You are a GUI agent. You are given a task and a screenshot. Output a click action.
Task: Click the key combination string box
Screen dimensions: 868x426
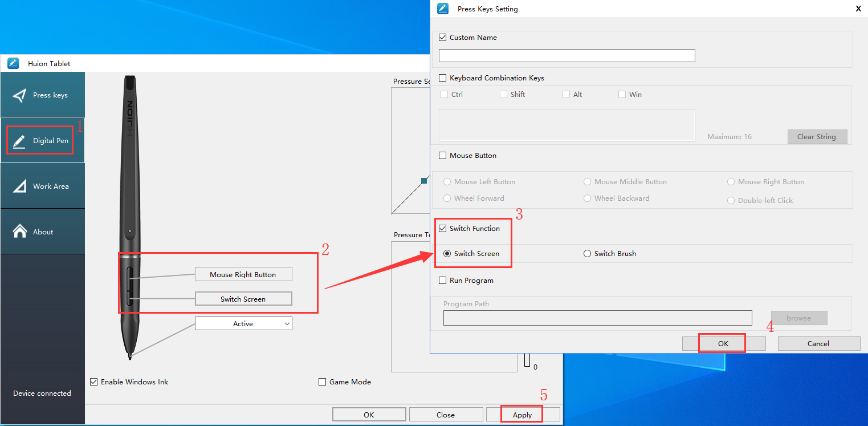click(567, 125)
